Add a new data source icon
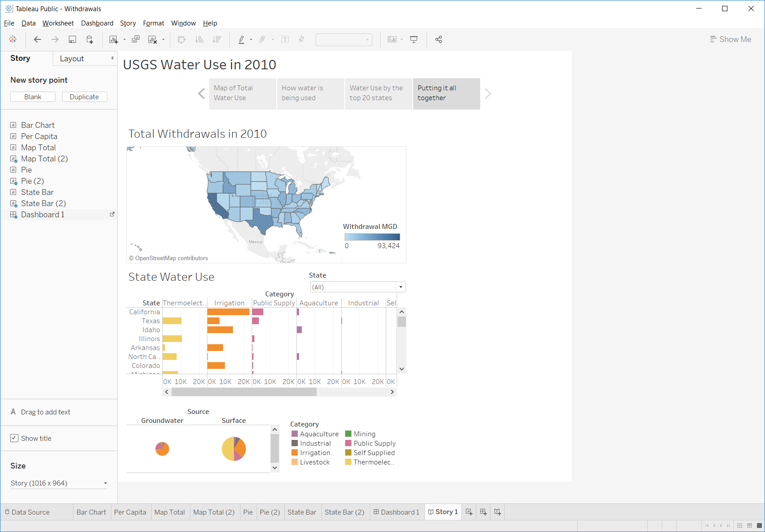Screen dimensions: 765x532 point(89,39)
